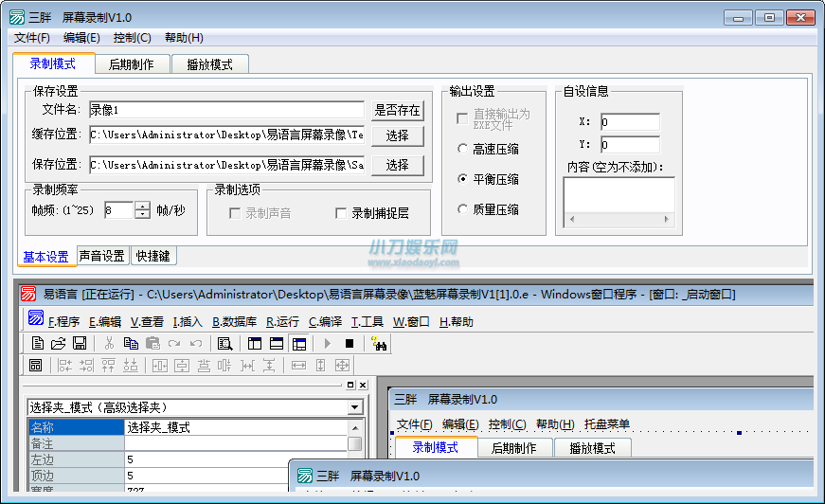Click the X coordinate input field

[x=630, y=122]
